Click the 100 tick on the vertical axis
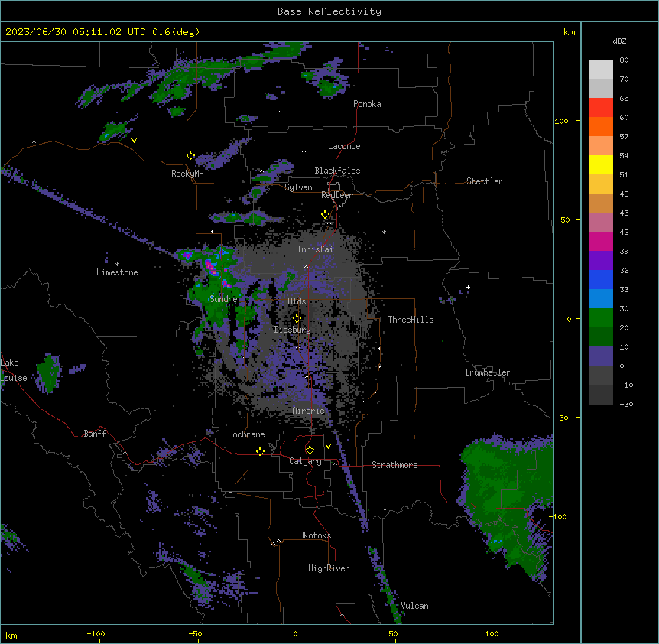This screenshot has width=659, height=644. click(561, 121)
